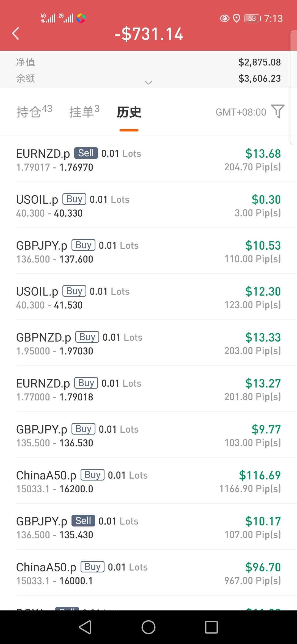Open the trade history filter funnel
The width and height of the screenshot is (297, 644).
[277, 111]
